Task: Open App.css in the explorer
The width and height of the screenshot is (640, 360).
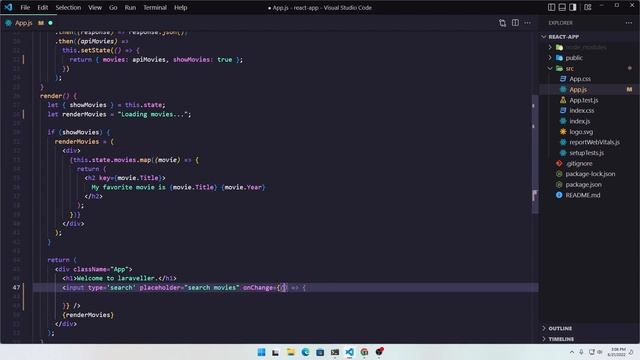Action: point(580,79)
